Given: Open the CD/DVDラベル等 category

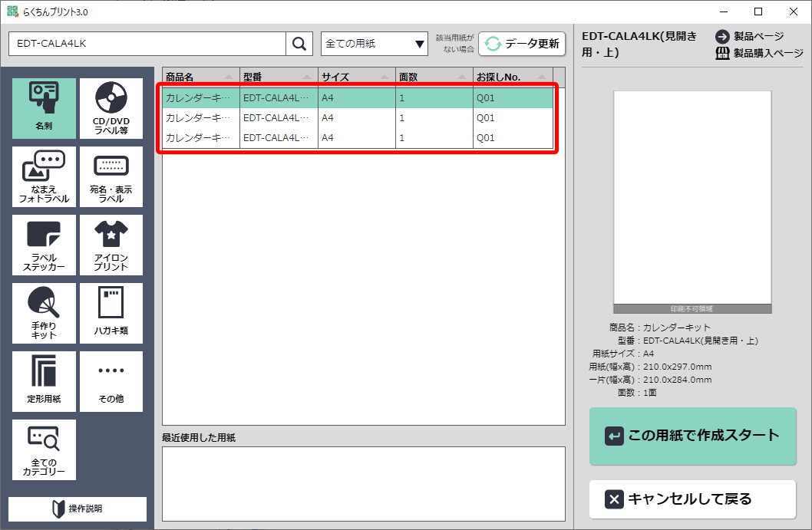Looking at the screenshot, I should 111,108.
